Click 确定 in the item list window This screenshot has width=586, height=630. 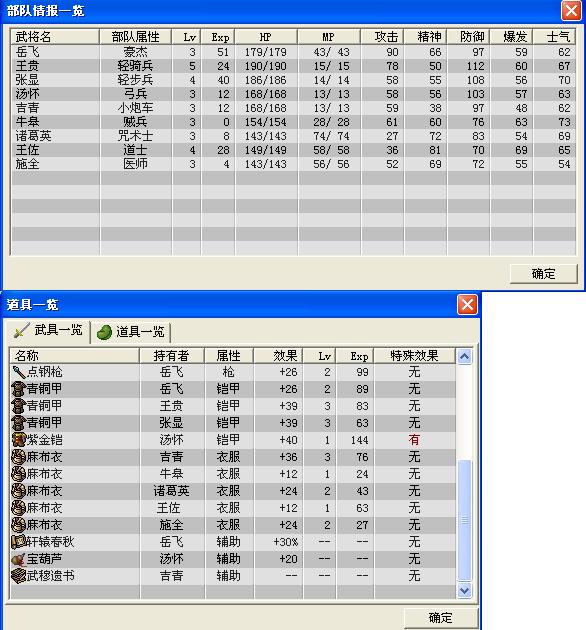point(441,617)
